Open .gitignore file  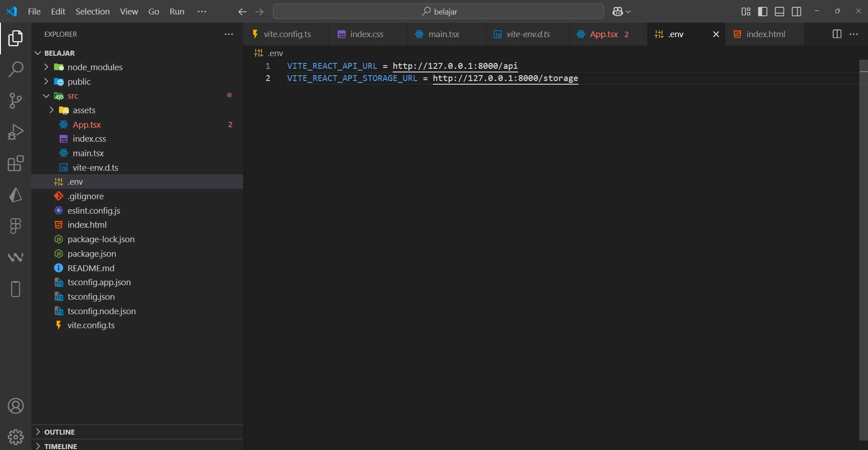[x=137, y=196]
